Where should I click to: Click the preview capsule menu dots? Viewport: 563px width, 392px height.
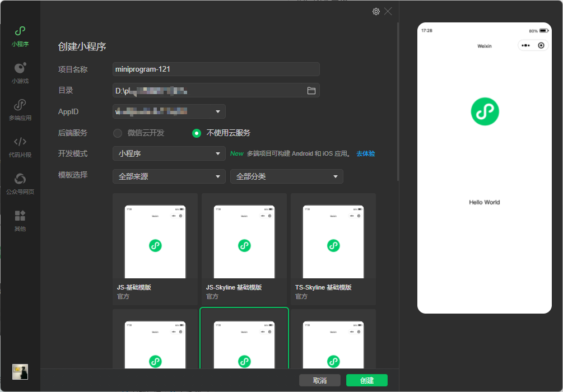pos(525,45)
